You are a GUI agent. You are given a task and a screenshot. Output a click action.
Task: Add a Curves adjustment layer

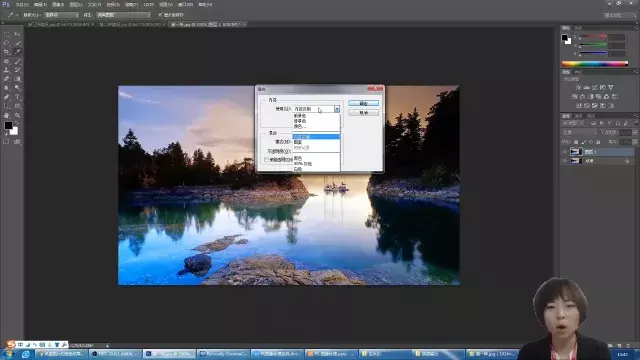coord(595,87)
